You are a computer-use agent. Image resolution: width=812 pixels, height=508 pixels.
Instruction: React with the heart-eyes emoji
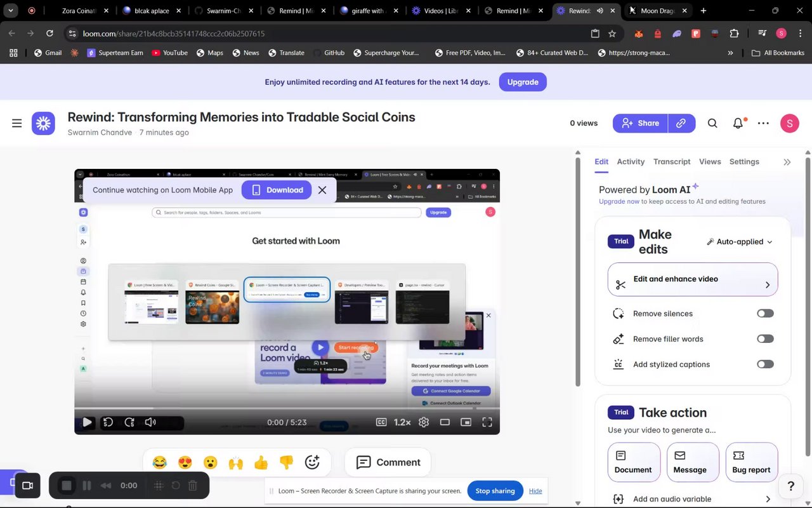tap(185, 462)
